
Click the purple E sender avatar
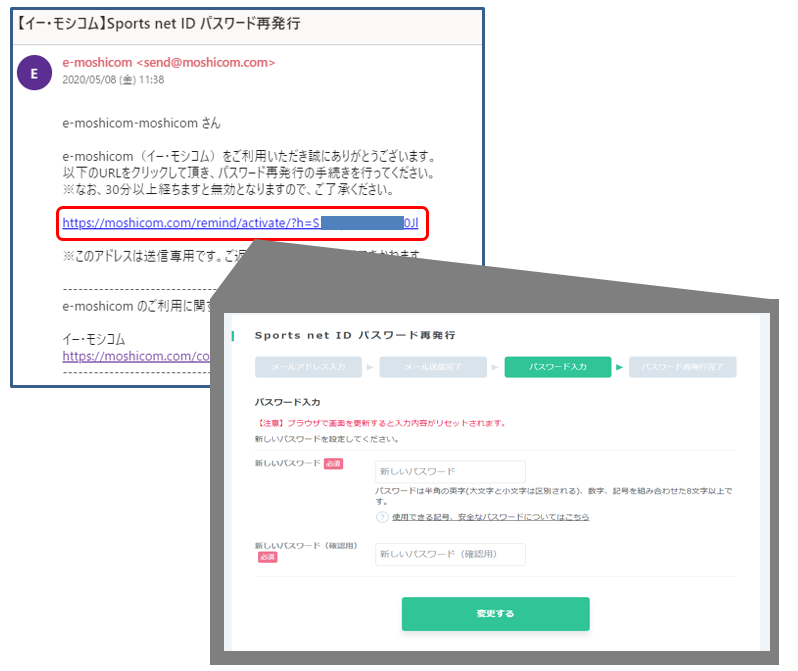click(35, 73)
